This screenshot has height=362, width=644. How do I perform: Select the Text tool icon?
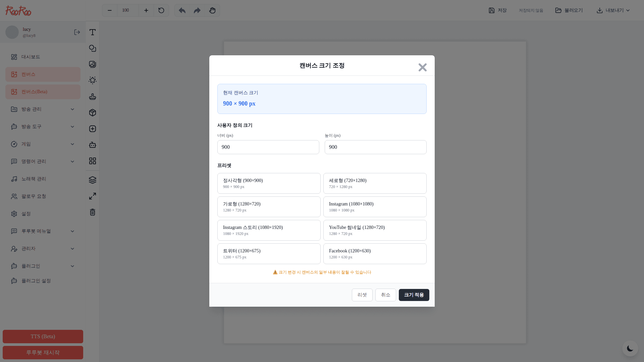93,32
